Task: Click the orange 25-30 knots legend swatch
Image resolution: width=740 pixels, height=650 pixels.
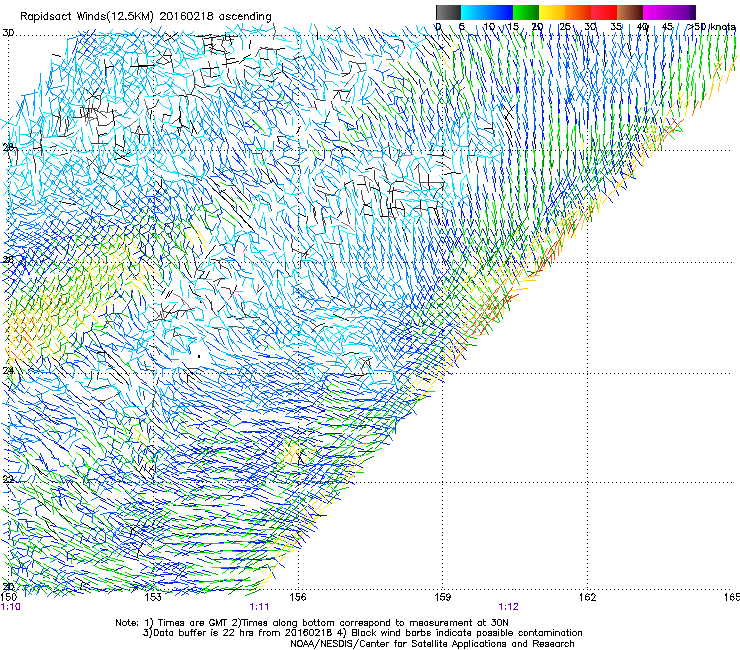Action: point(578,12)
